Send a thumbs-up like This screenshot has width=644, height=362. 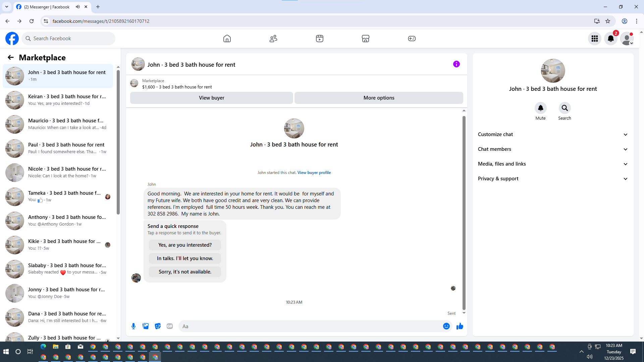click(460, 326)
